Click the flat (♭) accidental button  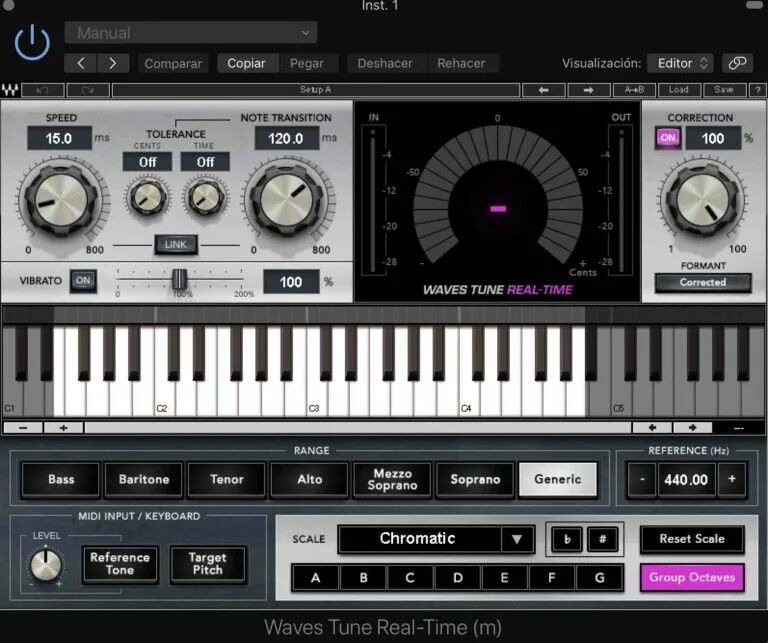point(567,539)
